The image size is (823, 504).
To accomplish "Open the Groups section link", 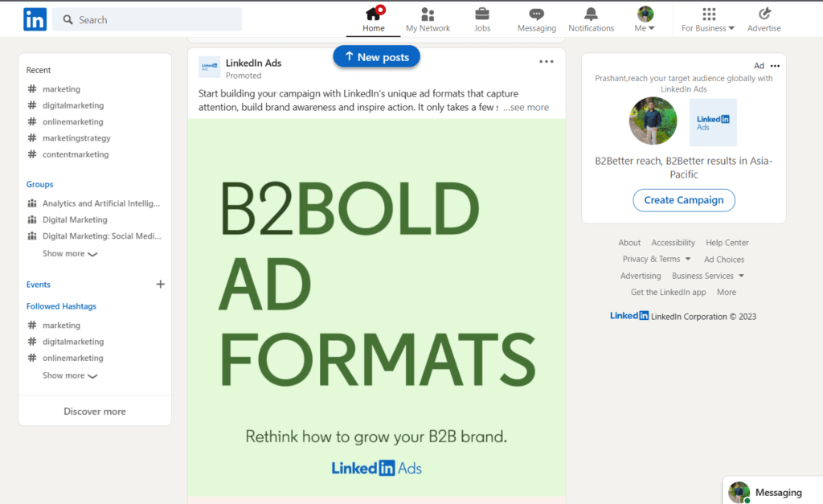I will point(40,184).
